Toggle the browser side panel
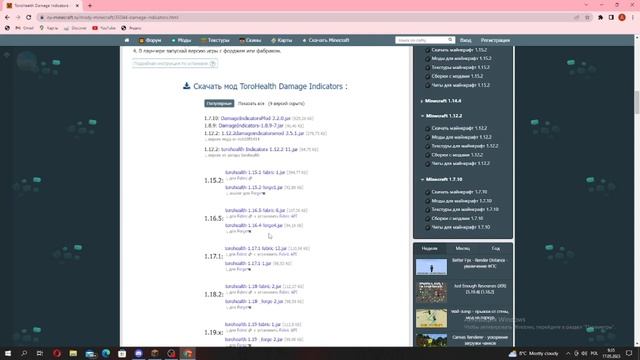The image size is (640, 360). point(611,18)
